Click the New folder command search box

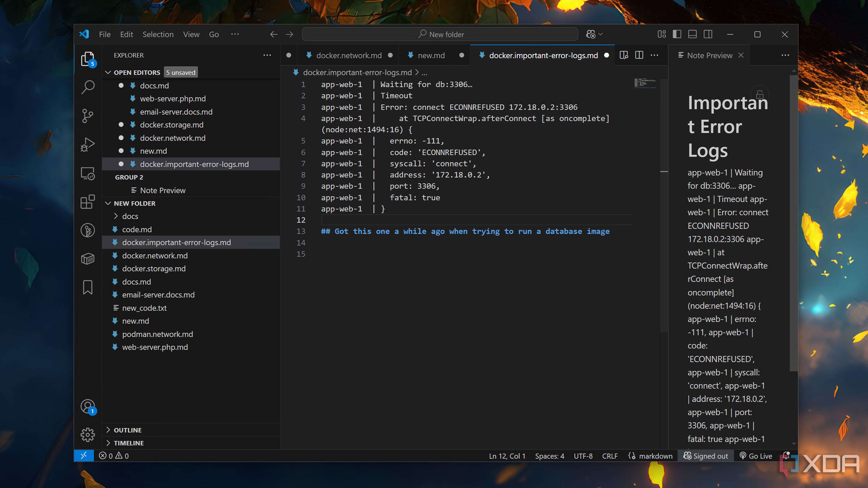440,34
